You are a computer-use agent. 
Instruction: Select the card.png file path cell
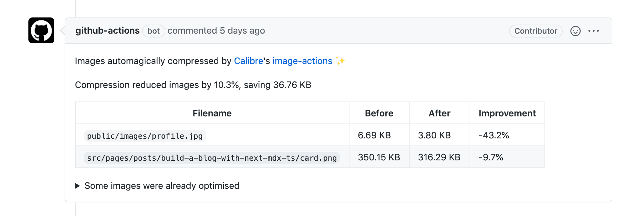point(212,158)
